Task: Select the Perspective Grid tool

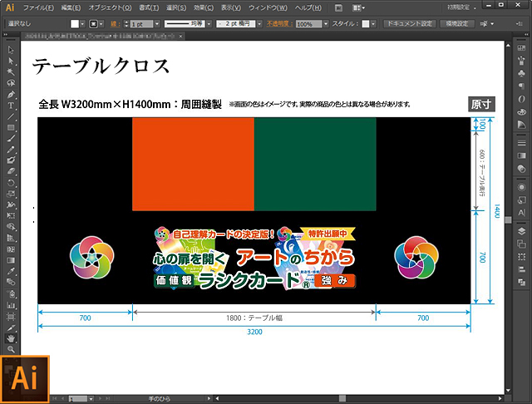Action: click(x=11, y=238)
